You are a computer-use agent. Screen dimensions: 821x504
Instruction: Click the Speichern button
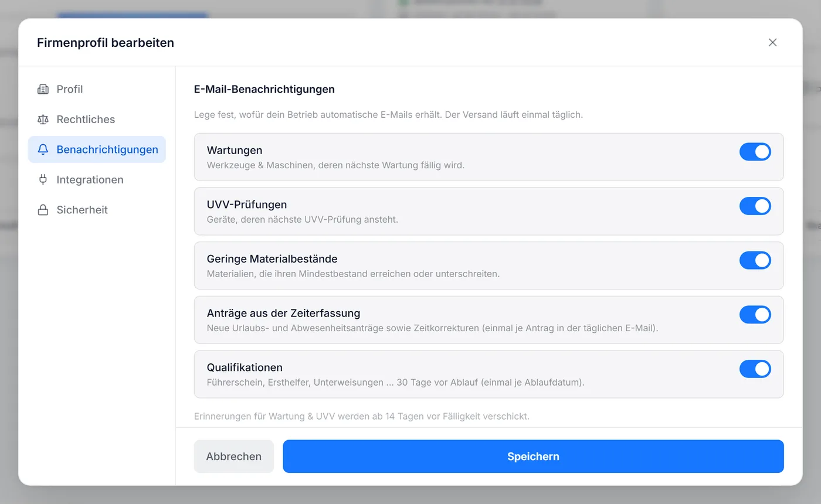pyautogui.click(x=533, y=457)
